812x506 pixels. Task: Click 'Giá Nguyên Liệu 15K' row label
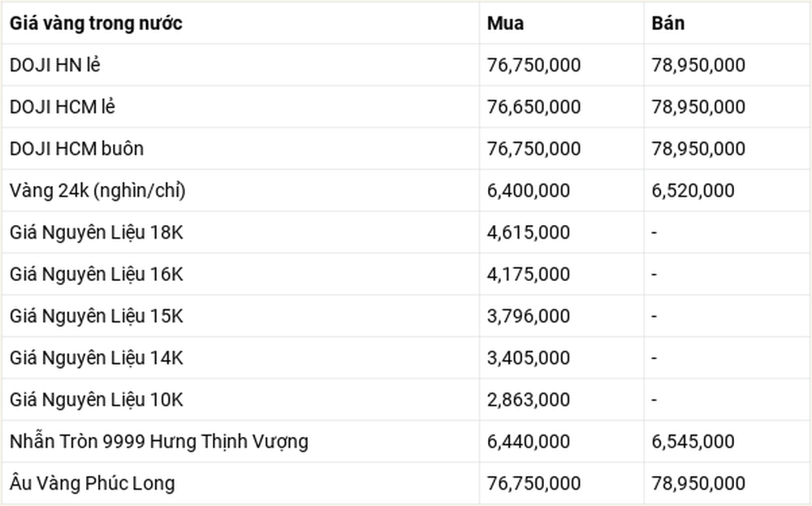tap(97, 317)
